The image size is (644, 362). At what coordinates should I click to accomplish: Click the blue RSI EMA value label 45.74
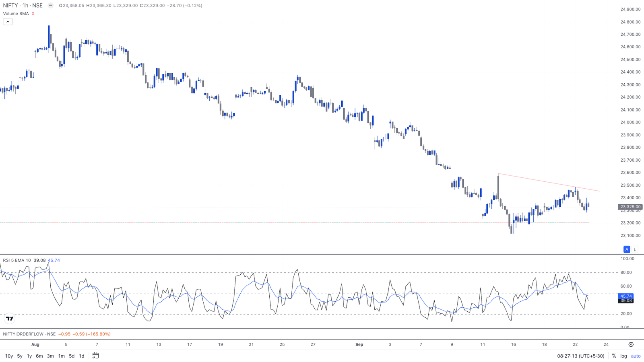point(626,296)
